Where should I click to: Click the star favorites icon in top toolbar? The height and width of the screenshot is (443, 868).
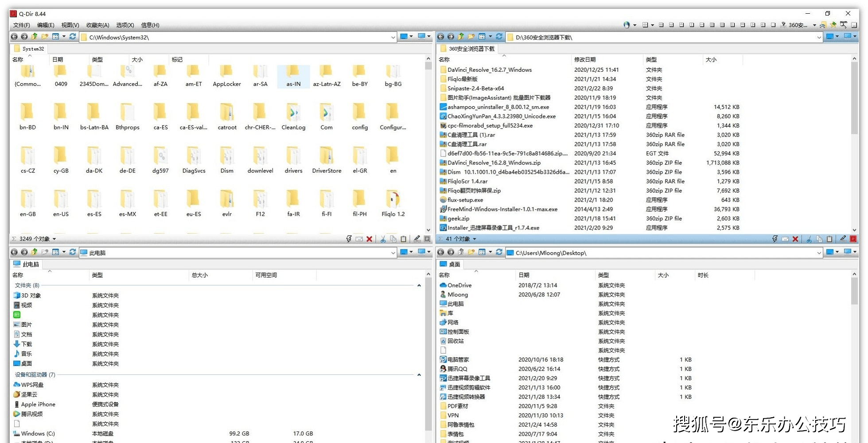[833, 25]
